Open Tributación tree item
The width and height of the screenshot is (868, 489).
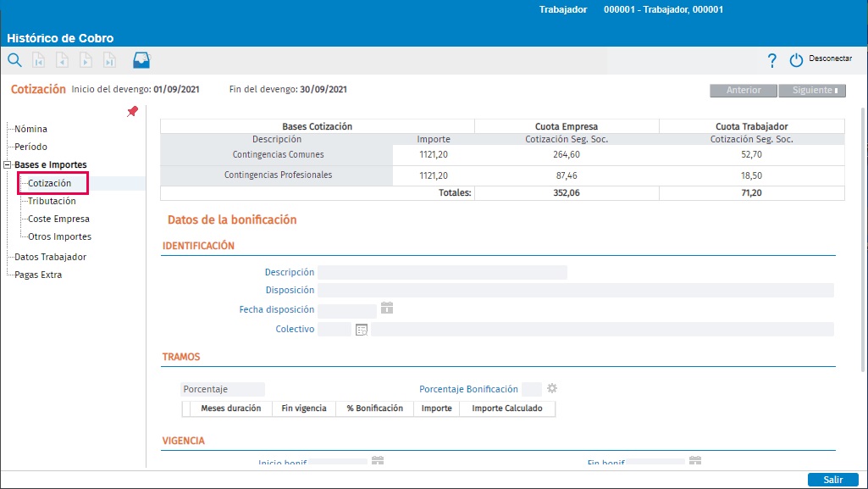coord(52,201)
